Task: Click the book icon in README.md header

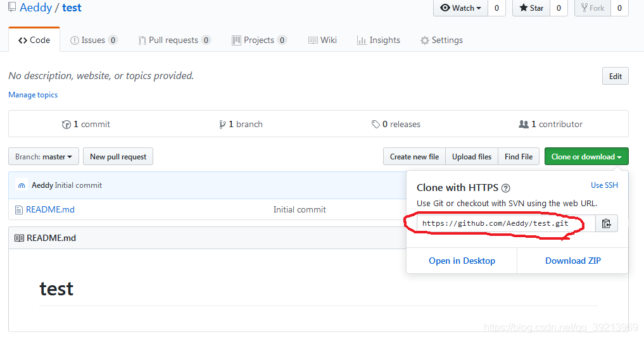Action: [19, 238]
